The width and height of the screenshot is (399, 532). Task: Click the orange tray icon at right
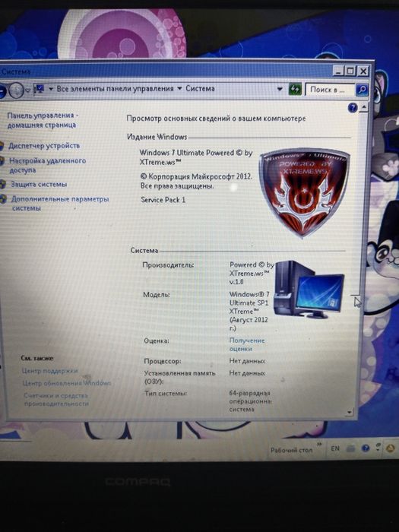(x=390, y=448)
